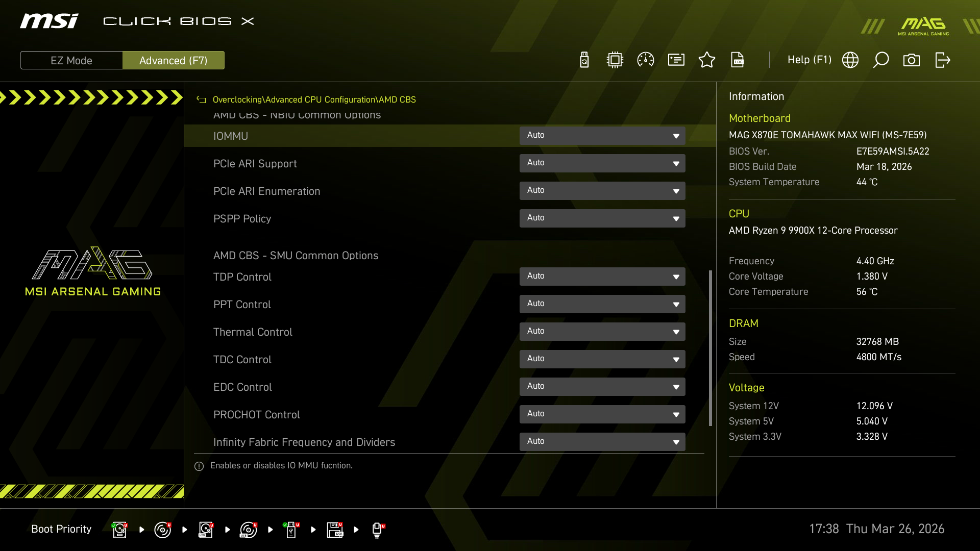Image resolution: width=980 pixels, height=551 pixels.
Task: Open the Hardware Monitor gauge icon
Action: click(645, 60)
